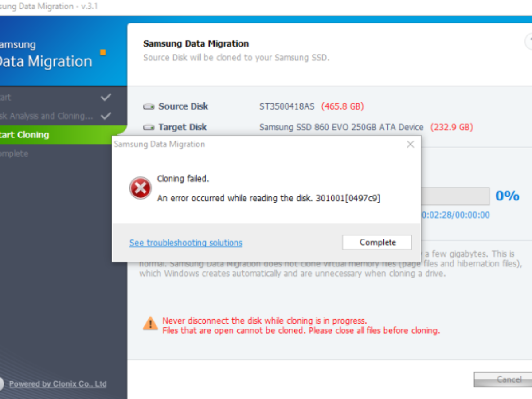Close the Cloning failed dialog
Screen dimensions: 532x399
[411, 144]
